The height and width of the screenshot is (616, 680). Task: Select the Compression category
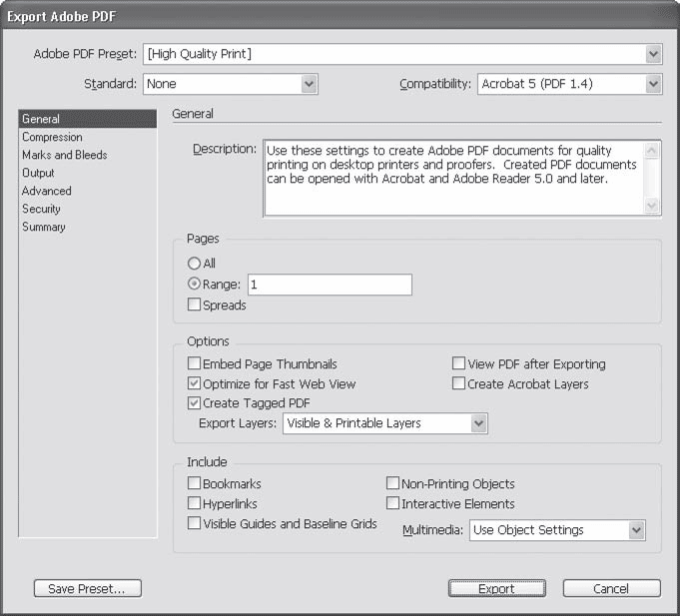[x=52, y=137]
